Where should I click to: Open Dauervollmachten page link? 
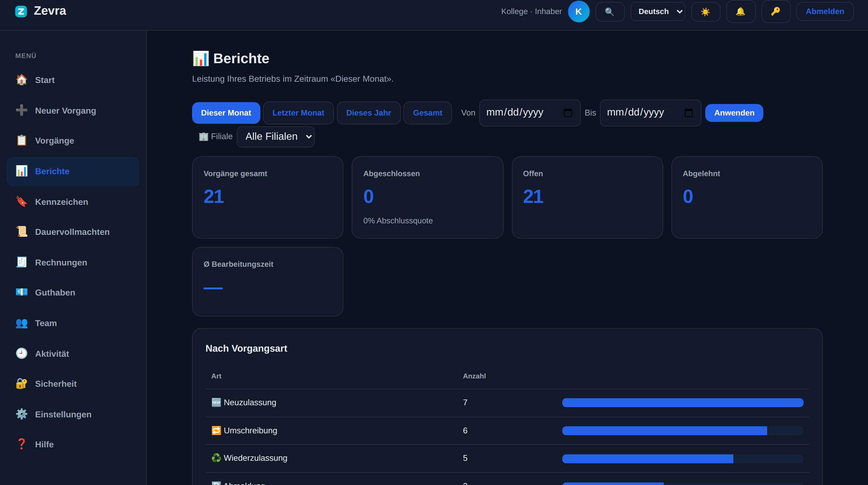click(x=73, y=232)
